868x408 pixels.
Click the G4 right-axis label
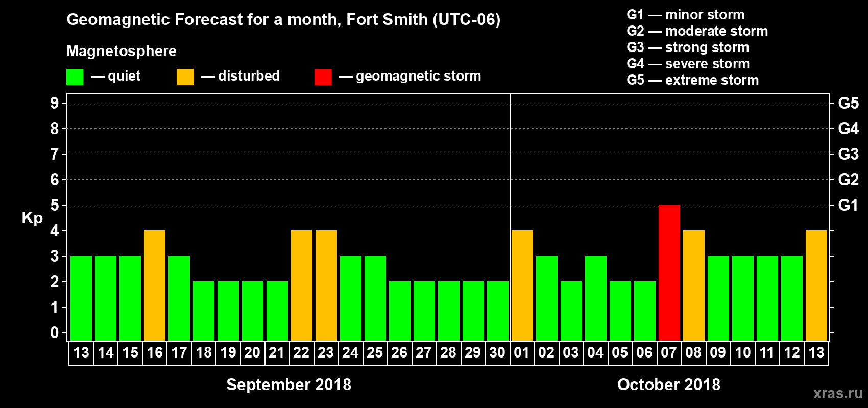pyautogui.click(x=848, y=129)
